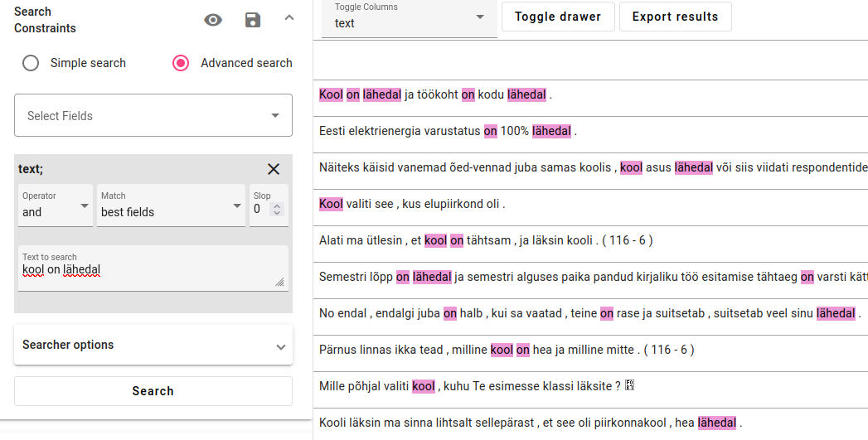Grab the text area resize handle

(x=280, y=283)
